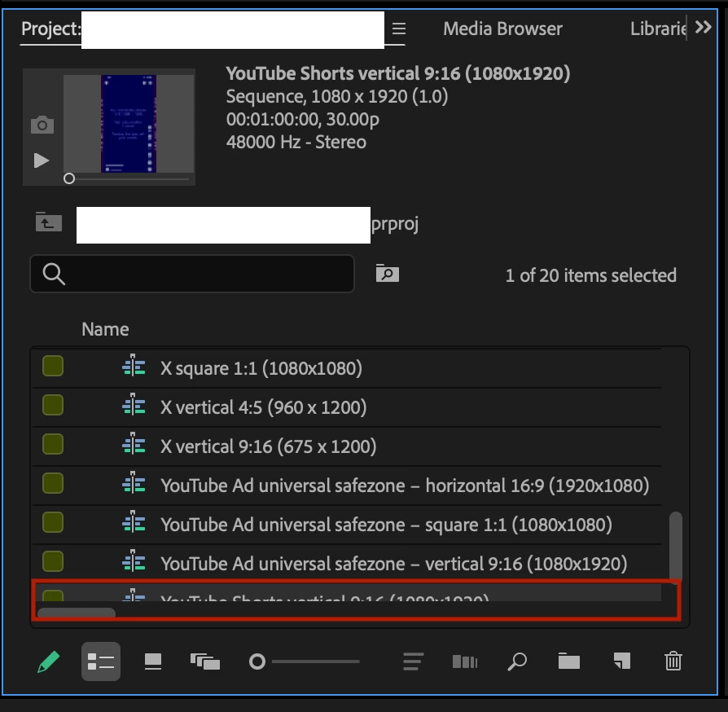The image size is (728, 712).
Task: Click the preview thumbnail scrubber handle
Action: [x=69, y=178]
